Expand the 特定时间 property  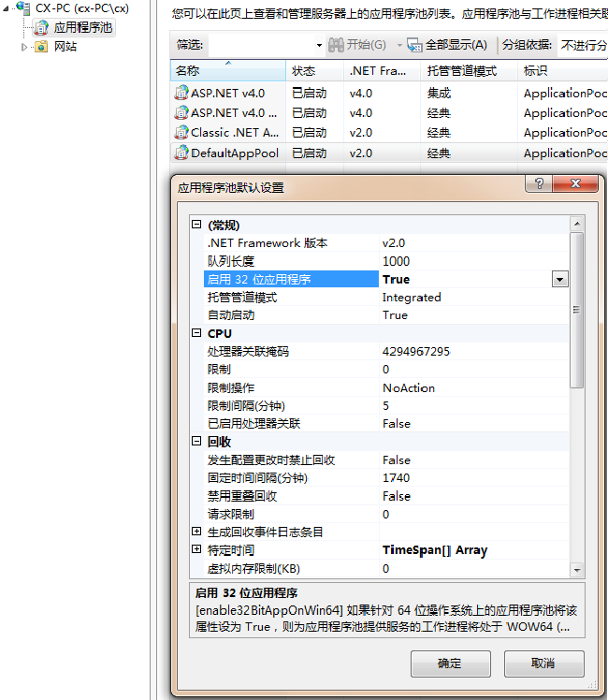196,549
